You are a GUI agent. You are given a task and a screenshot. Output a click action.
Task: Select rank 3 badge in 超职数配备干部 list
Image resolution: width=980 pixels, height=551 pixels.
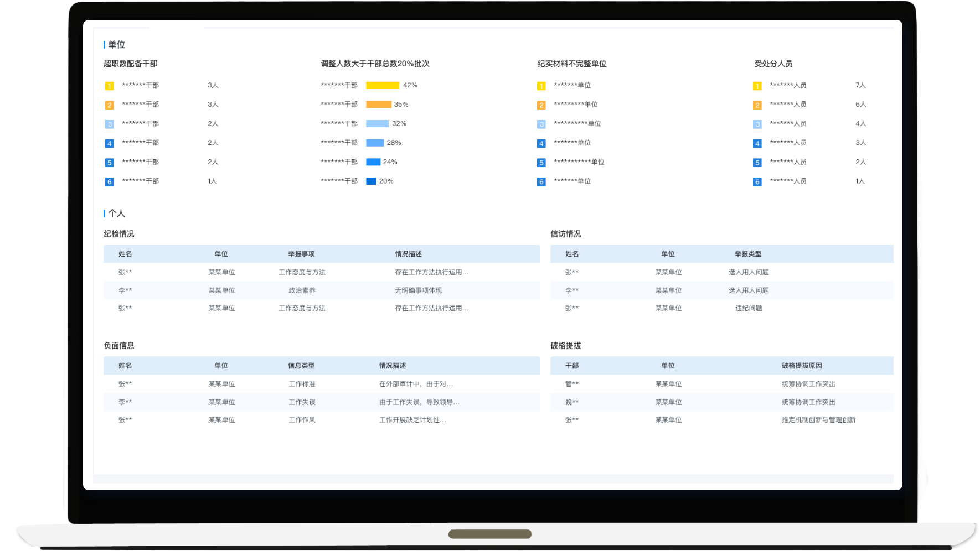click(110, 124)
